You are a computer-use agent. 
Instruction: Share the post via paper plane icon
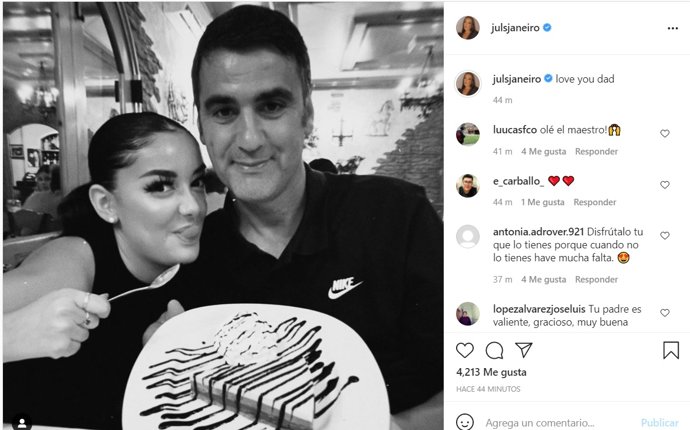pyautogui.click(x=524, y=350)
